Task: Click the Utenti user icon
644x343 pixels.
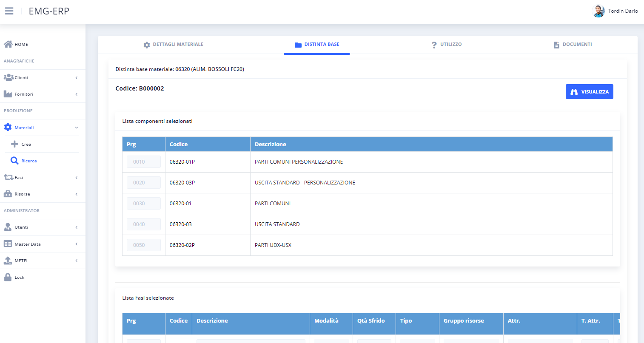Action: [8, 227]
